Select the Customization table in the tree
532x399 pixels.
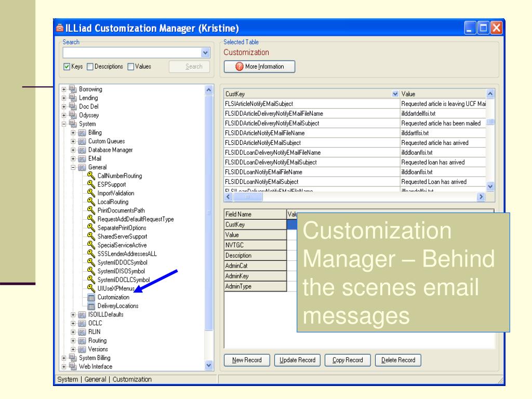point(113,297)
